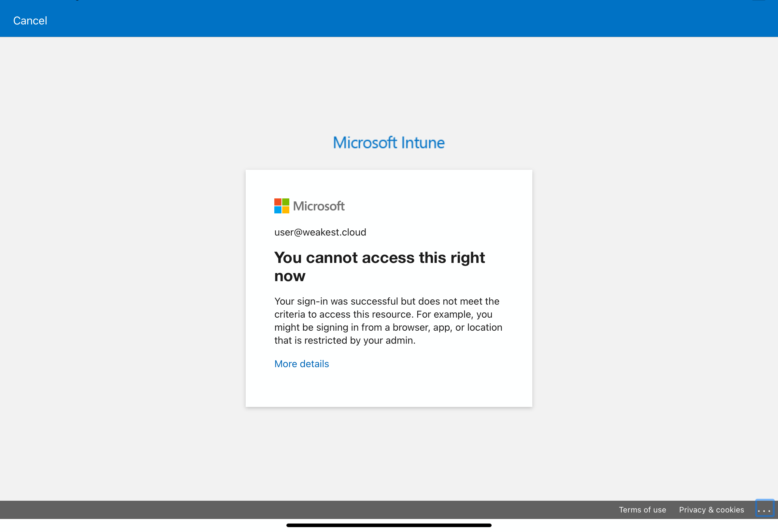
Task: Click blank space below More details
Action: pos(389,388)
